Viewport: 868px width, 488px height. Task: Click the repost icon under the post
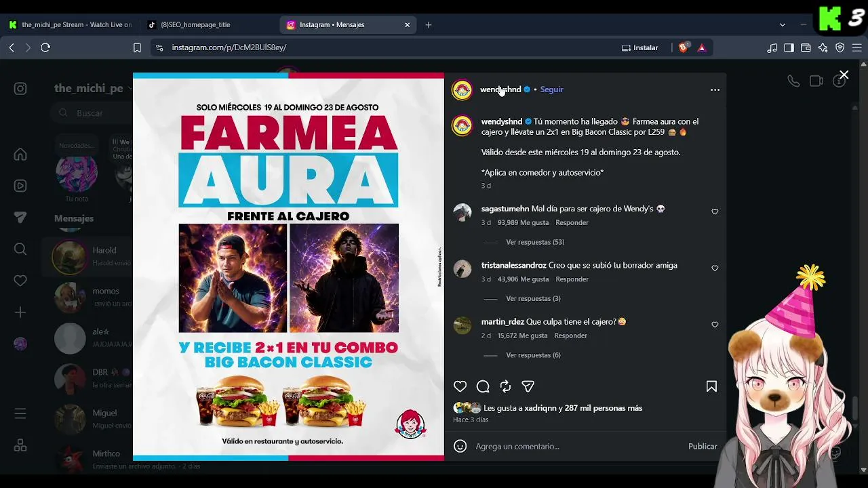(x=505, y=386)
